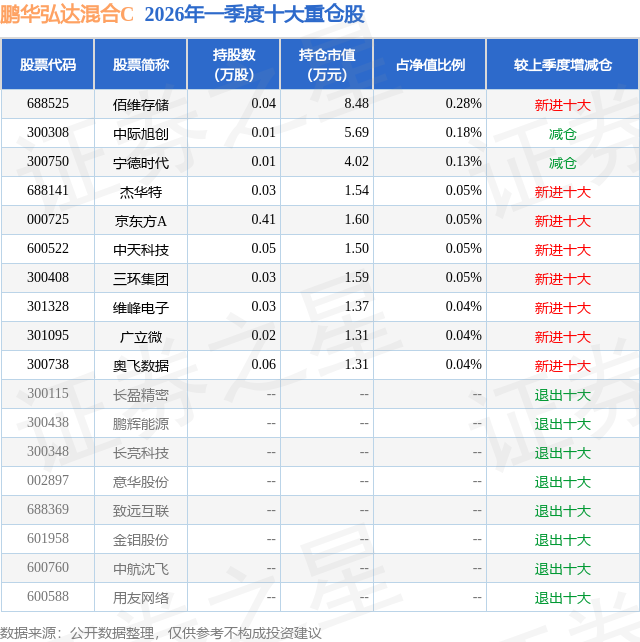Select stock code 300115

click(48, 394)
